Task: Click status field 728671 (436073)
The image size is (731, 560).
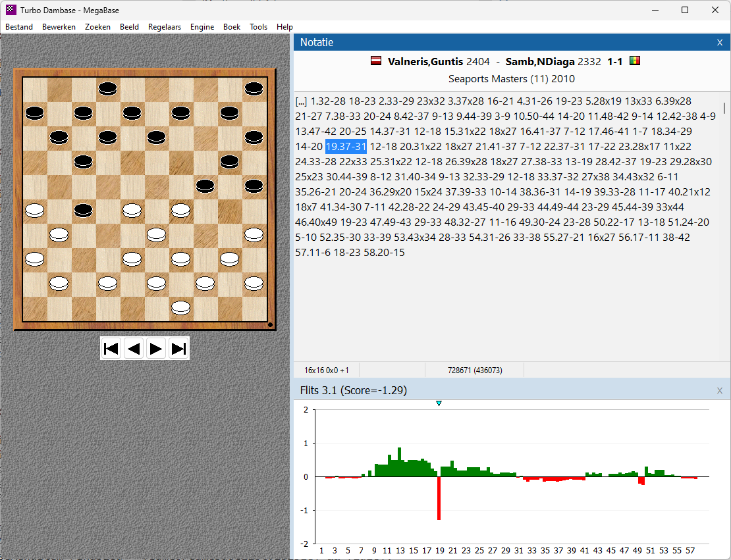Action: [475, 370]
